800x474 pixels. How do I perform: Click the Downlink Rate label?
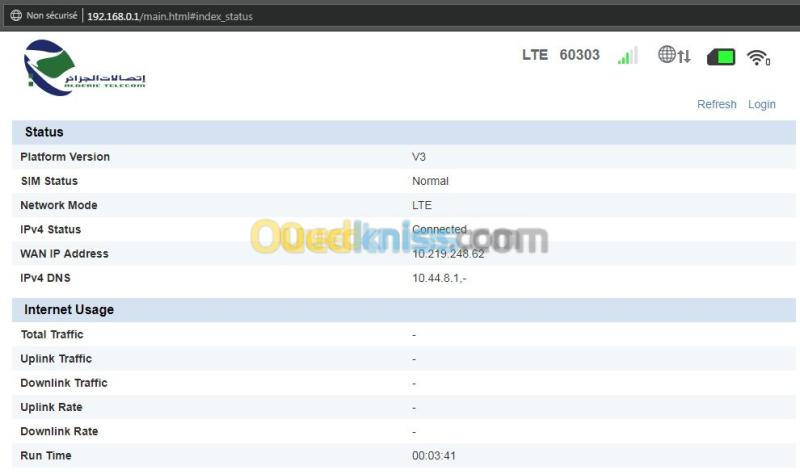pyautogui.click(x=59, y=432)
